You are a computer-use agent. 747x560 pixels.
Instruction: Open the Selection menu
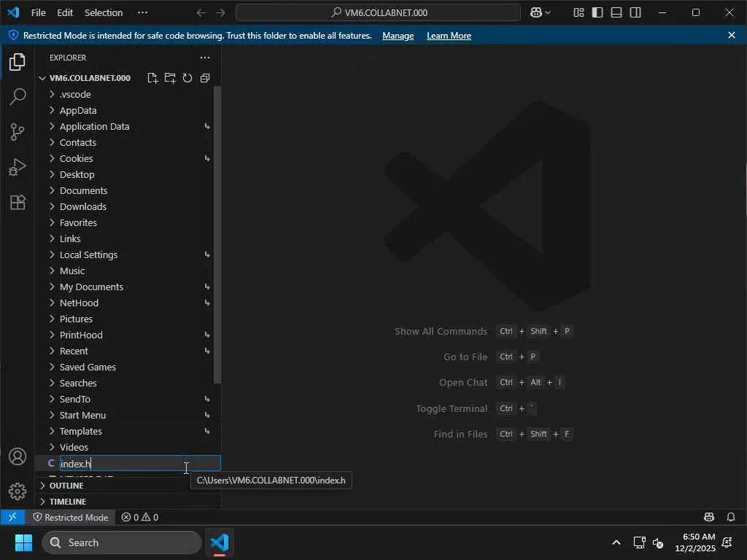tap(104, 13)
